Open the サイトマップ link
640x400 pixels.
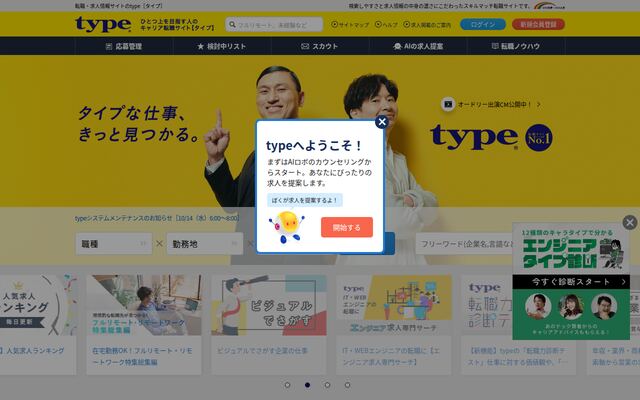(350, 24)
